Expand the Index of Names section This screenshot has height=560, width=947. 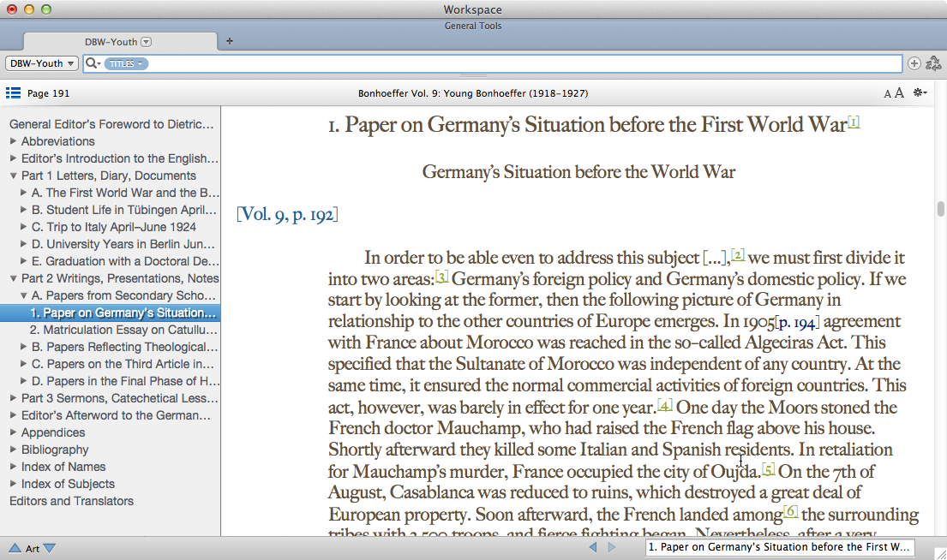[14, 467]
